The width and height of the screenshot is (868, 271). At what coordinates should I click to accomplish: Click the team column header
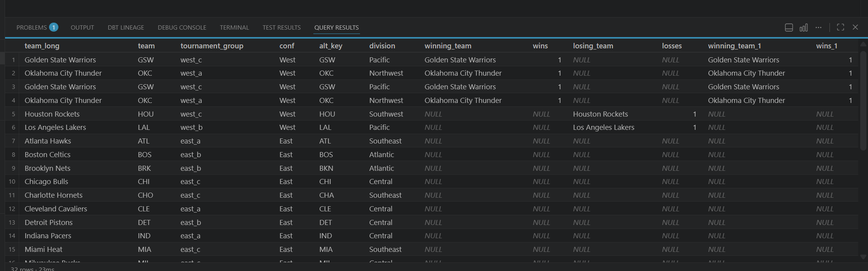pyautogui.click(x=146, y=46)
